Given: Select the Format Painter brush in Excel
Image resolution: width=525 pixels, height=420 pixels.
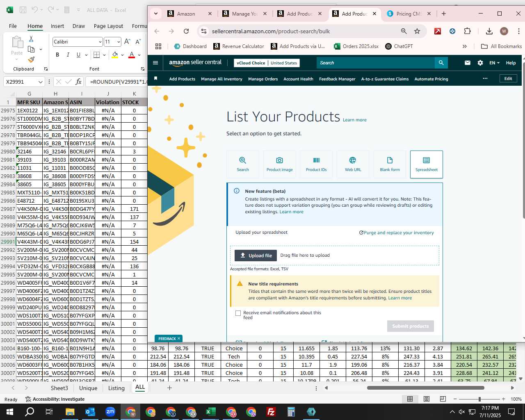Looking at the screenshot, I should coord(31,59).
